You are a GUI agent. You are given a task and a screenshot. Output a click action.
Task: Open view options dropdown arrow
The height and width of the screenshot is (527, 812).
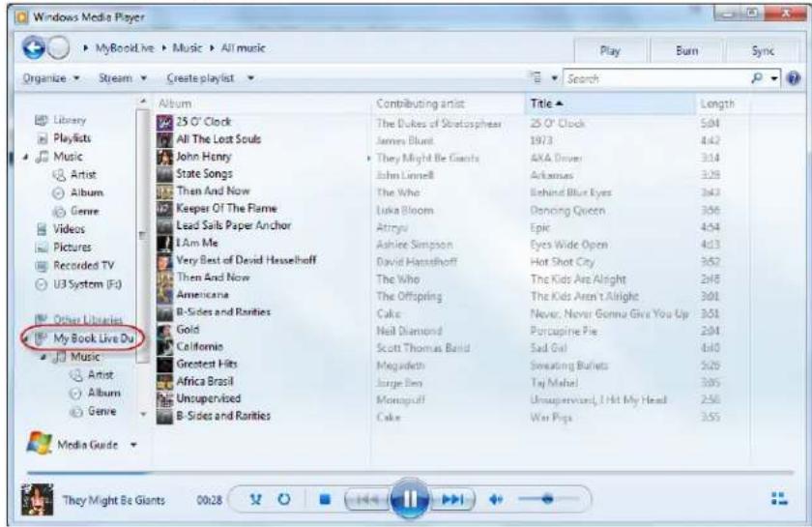coord(554,78)
